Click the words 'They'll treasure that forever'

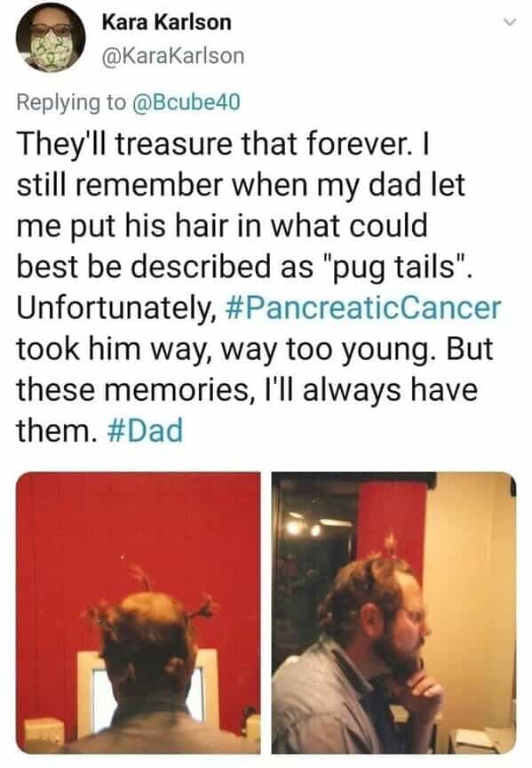(x=213, y=144)
